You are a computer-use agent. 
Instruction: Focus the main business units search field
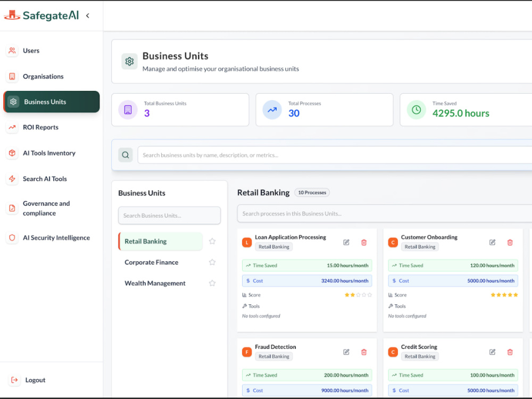(x=335, y=155)
